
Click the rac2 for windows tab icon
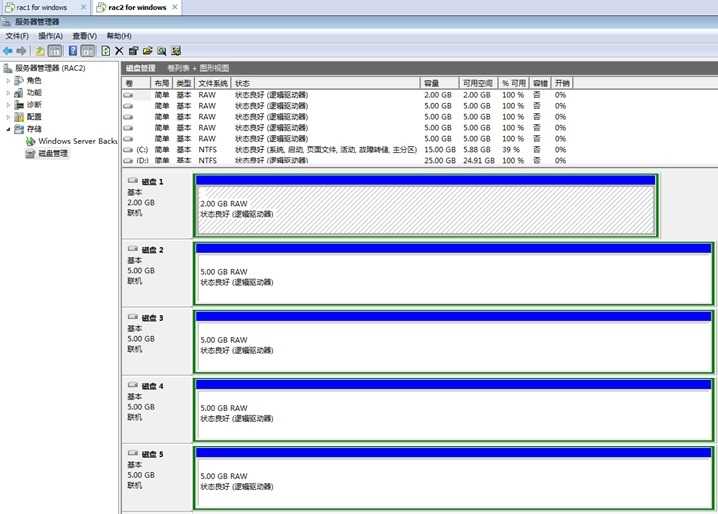click(x=101, y=7)
